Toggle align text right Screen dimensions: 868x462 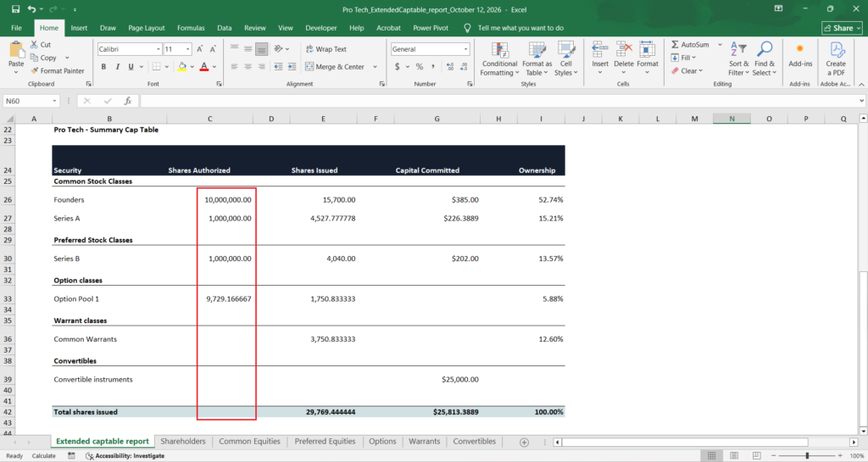click(x=261, y=66)
